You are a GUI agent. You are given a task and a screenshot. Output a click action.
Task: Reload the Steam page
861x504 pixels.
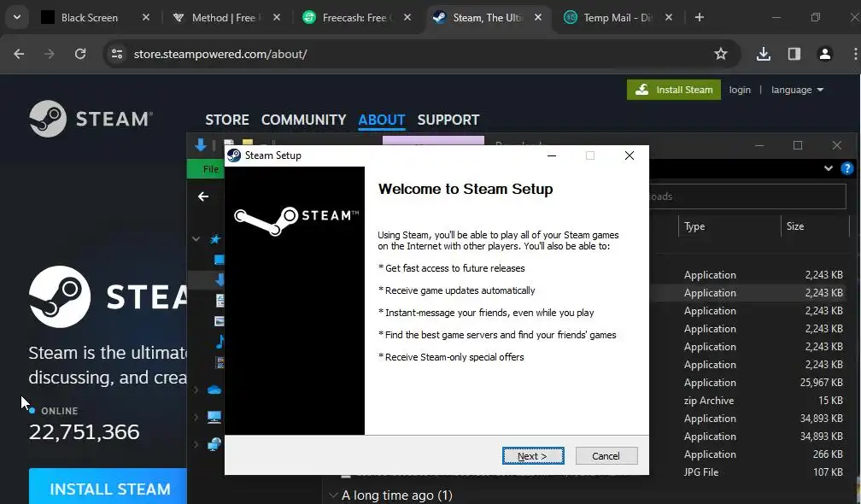[80, 54]
